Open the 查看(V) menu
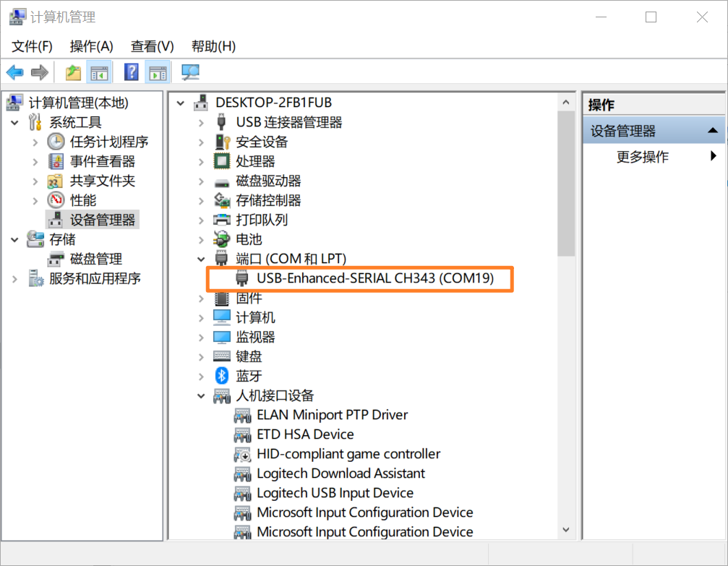This screenshot has height=566, width=728. [x=151, y=46]
